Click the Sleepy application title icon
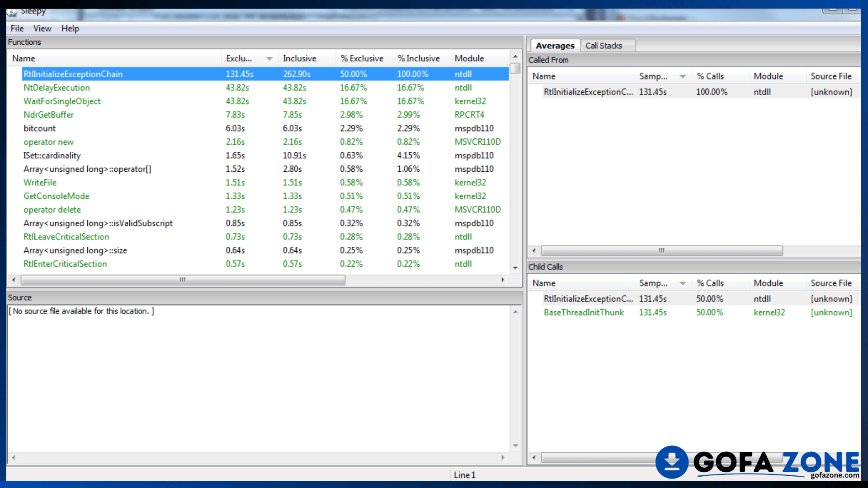 12,12
